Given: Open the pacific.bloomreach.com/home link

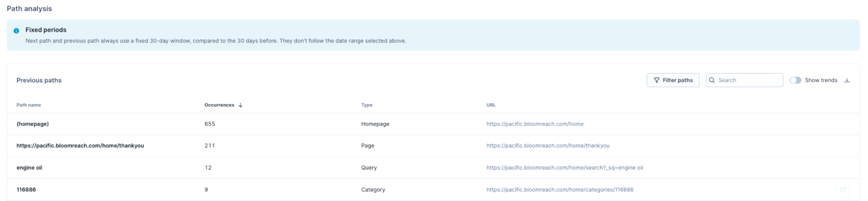Looking at the screenshot, I should (535, 124).
